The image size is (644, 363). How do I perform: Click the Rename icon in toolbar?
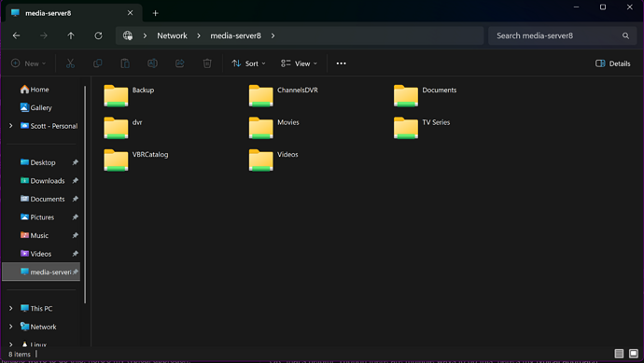tap(152, 63)
